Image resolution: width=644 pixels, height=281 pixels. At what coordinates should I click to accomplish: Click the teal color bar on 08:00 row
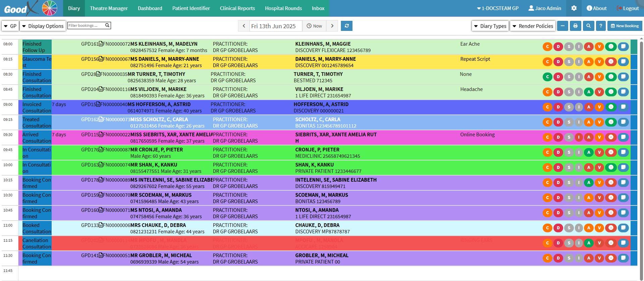[634, 47]
